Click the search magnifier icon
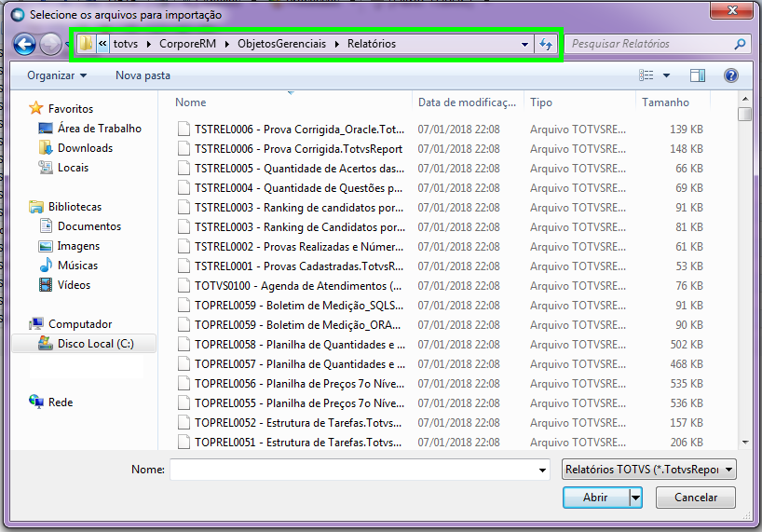Image resolution: width=762 pixels, height=532 pixels. (x=740, y=44)
